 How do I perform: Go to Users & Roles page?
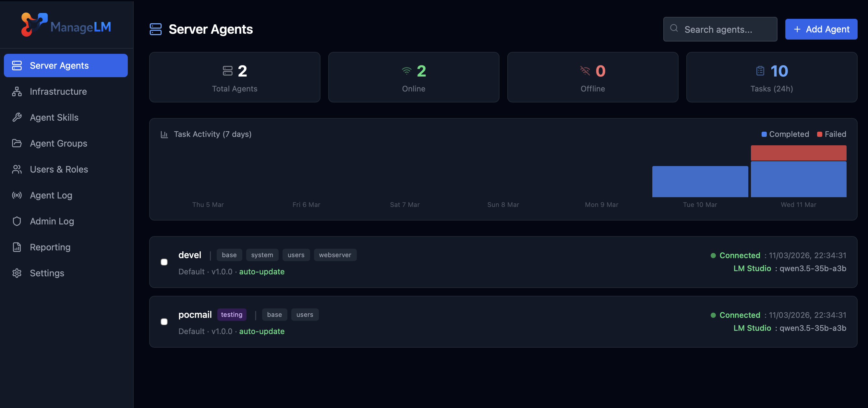pyautogui.click(x=59, y=169)
